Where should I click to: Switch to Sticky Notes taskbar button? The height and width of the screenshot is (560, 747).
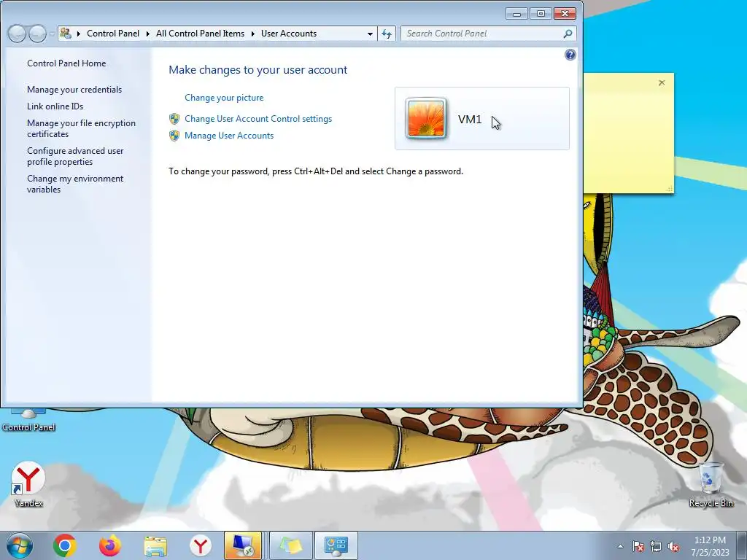(291, 545)
